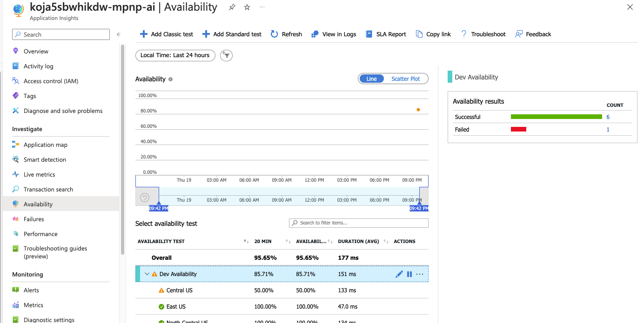Image resolution: width=644 pixels, height=323 pixels.
Task: Select the East US location row
Action: pyautogui.click(x=282, y=307)
